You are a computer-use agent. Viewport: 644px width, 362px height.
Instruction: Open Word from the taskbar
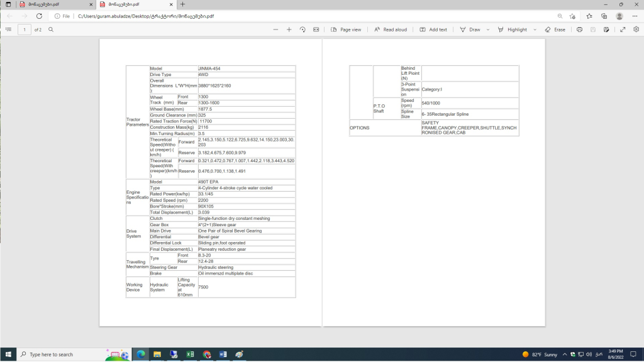[223, 354]
